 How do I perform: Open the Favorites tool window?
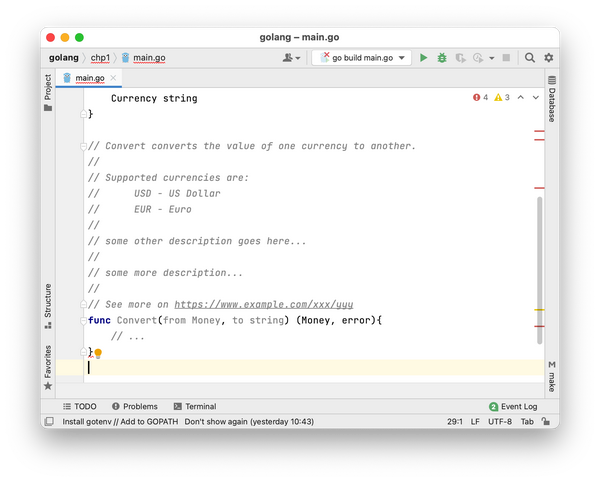(x=48, y=367)
